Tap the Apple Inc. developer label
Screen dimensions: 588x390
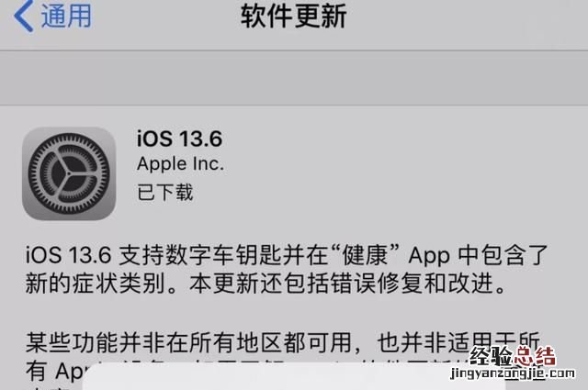tap(180, 163)
